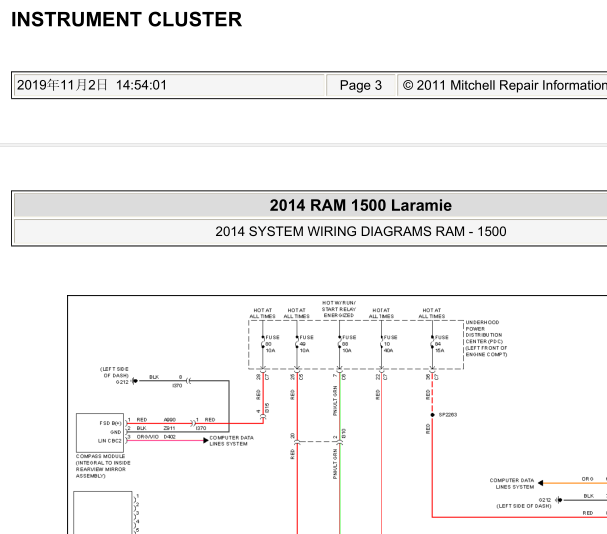Select the 2019年11月2日 14:54:01 timestamp cell

[169, 85]
